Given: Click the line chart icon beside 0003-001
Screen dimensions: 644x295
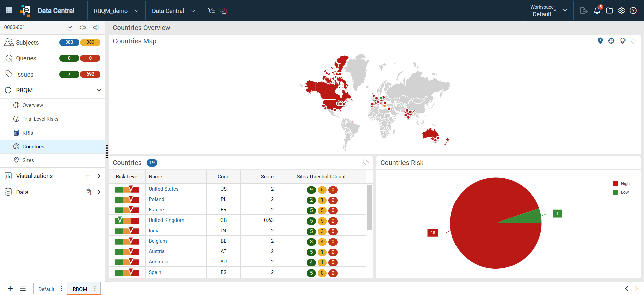Looking at the screenshot, I should [69, 27].
